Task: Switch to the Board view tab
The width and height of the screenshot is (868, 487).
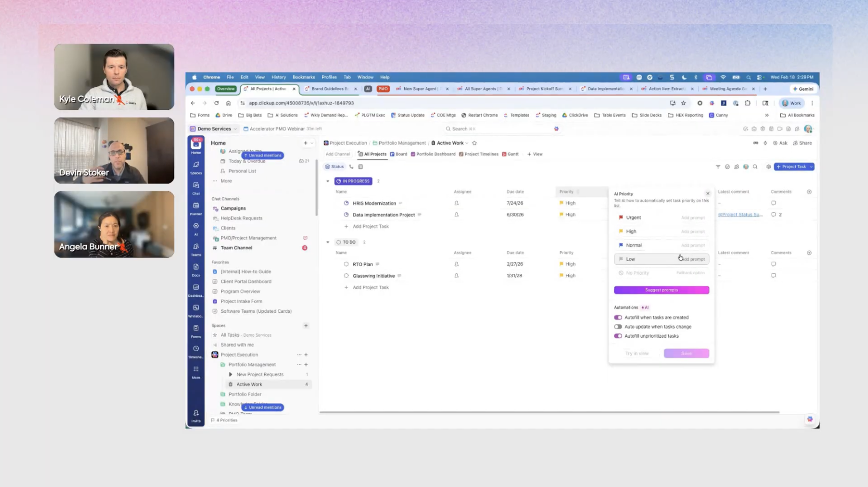Action: 399,154
